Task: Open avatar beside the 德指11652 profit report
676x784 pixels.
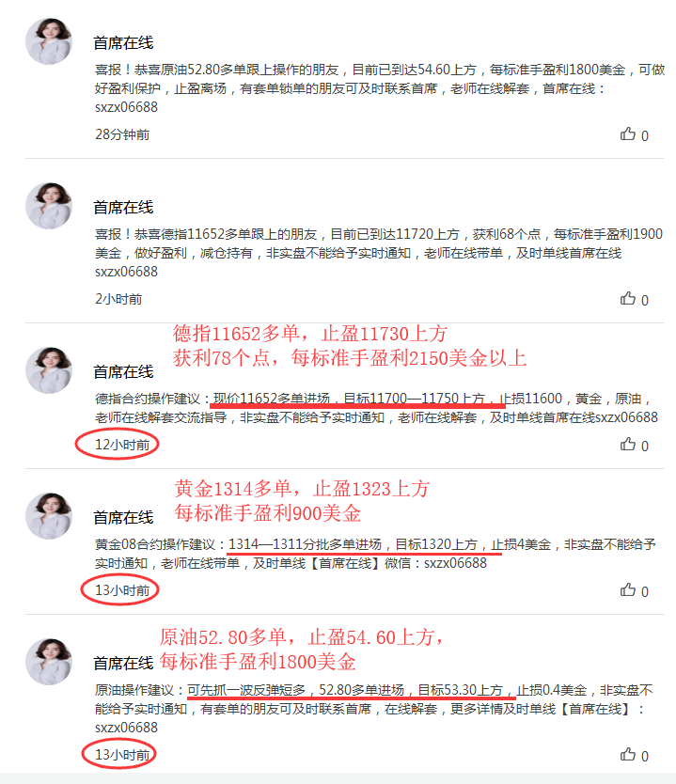Action: pos(49,206)
